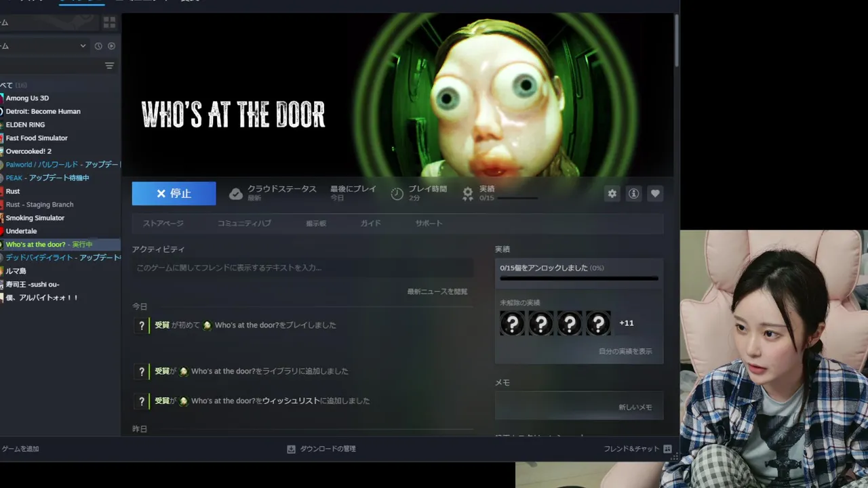Open ウィッシュリスト link in activity
This screenshot has height=488, width=868.
click(x=291, y=401)
